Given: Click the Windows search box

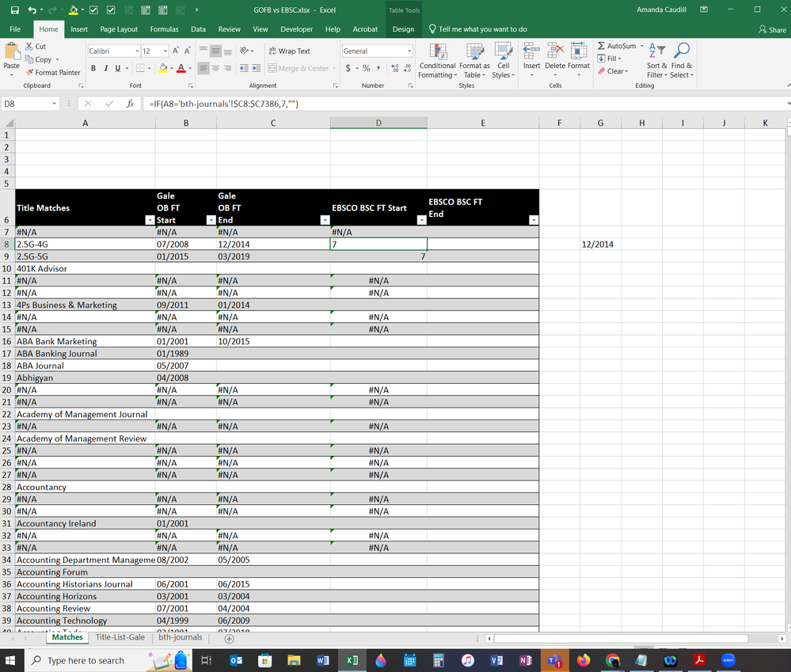Looking at the screenshot, I should click(85, 660).
